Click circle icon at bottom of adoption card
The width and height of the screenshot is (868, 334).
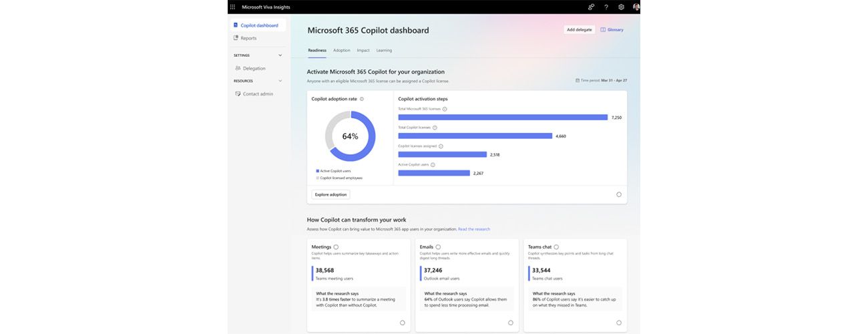pyautogui.click(x=619, y=194)
